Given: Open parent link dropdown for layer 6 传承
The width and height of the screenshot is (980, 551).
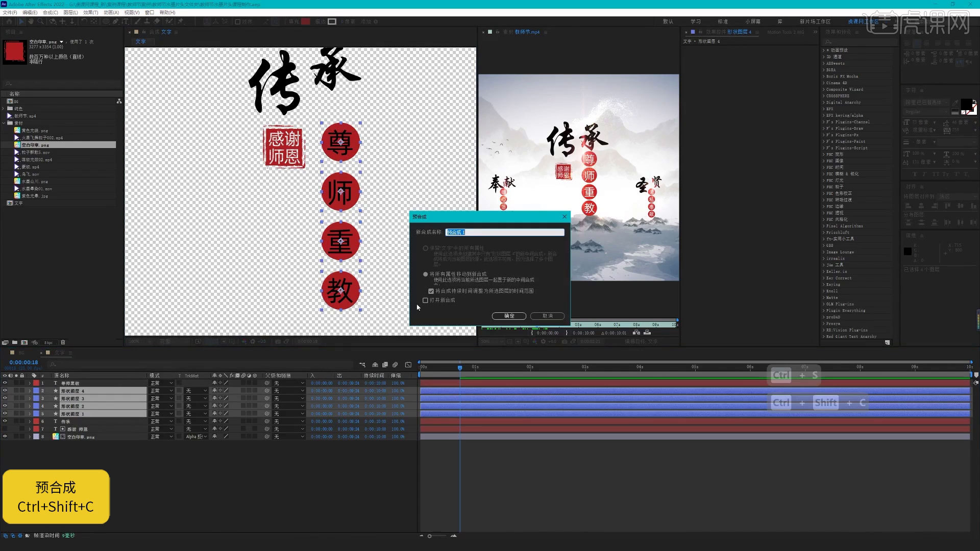Looking at the screenshot, I should [288, 421].
